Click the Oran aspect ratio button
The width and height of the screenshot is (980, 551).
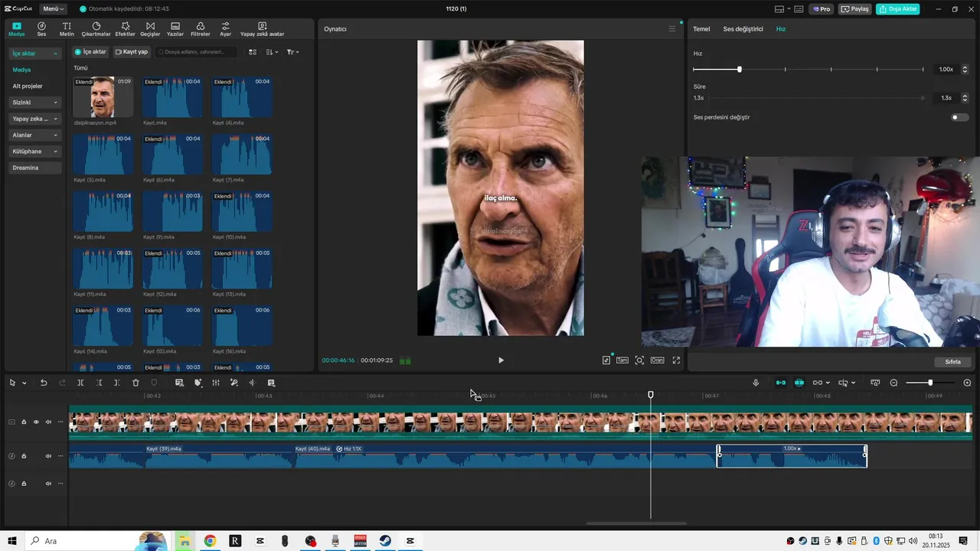click(657, 360)
